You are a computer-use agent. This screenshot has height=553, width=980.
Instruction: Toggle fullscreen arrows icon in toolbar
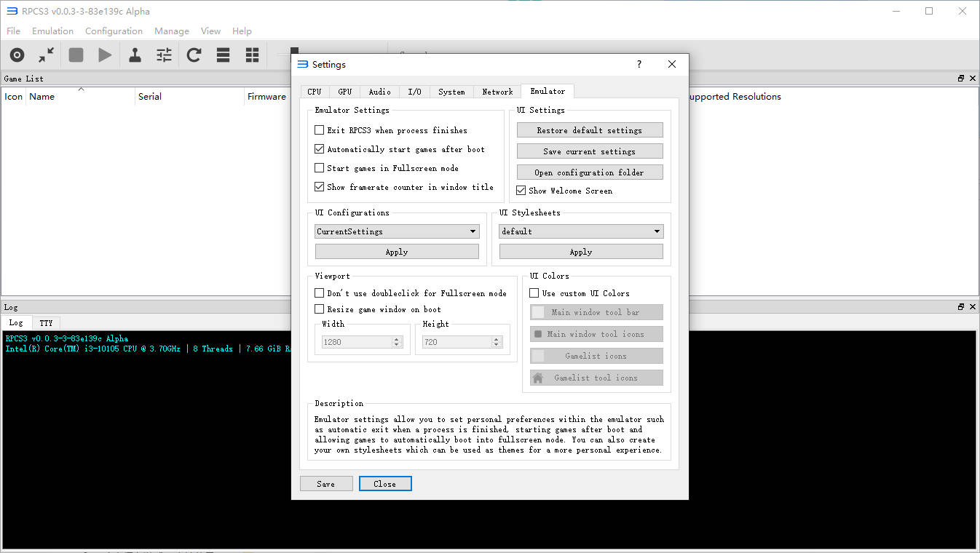pyautogui.click(x=47, y=55)
